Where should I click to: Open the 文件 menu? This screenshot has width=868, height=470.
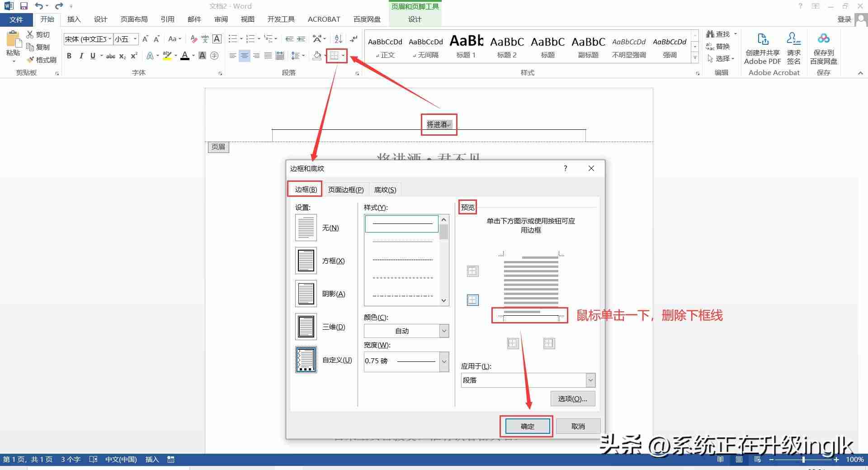(x=16, y=19)
